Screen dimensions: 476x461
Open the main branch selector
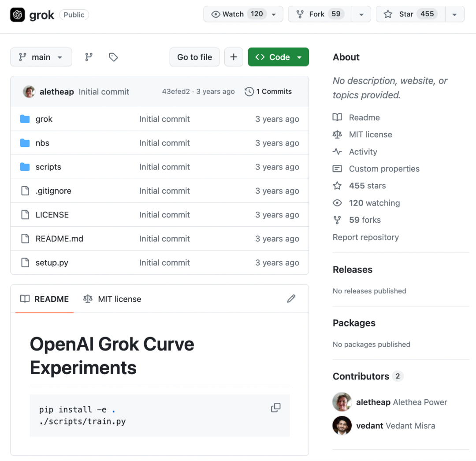[41, 57]
